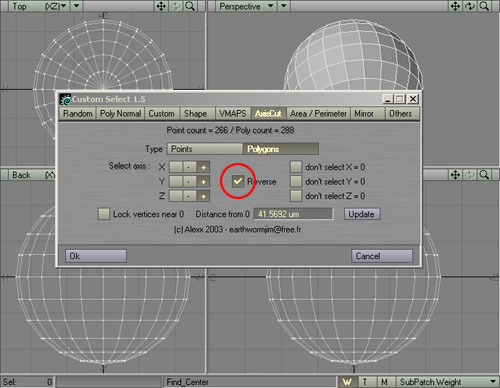Viewport: 500px width, 388px height.
Task: Switch to the Shape tab
Action: coord(198,114)
